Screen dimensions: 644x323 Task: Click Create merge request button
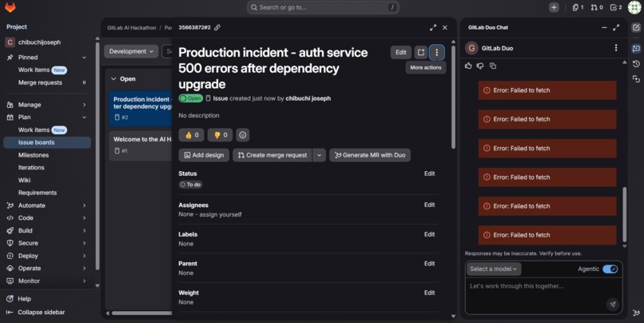272,155
